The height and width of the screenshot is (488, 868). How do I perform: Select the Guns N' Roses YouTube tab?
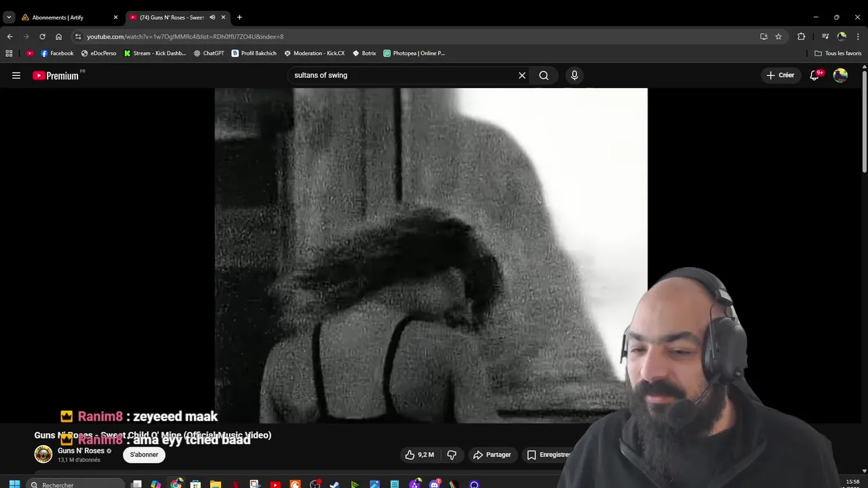pos(172,18)
